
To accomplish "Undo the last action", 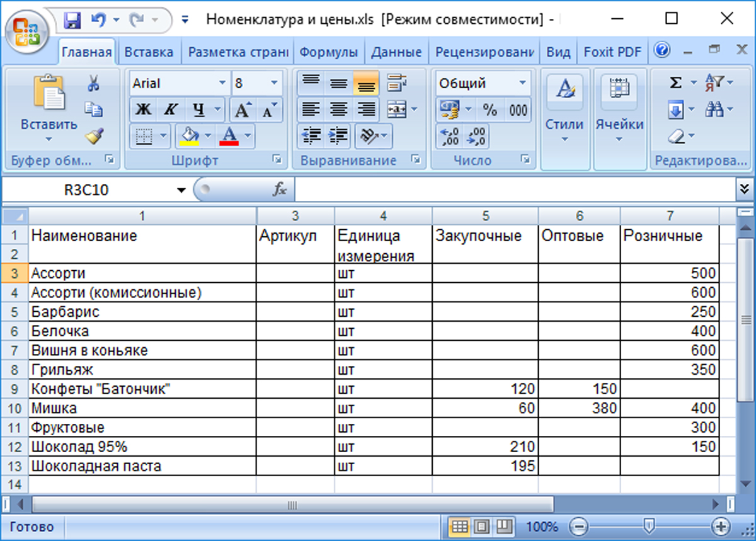I will 98,20.
